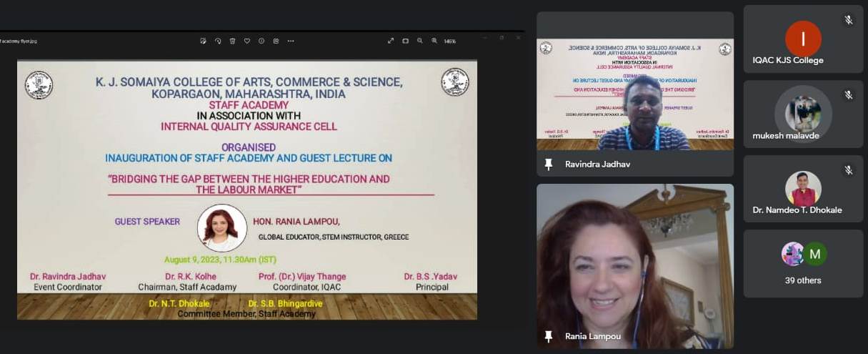This screenshot has width=868, height=354.
Task: View the flyer image in full screen
Action: 391,41
